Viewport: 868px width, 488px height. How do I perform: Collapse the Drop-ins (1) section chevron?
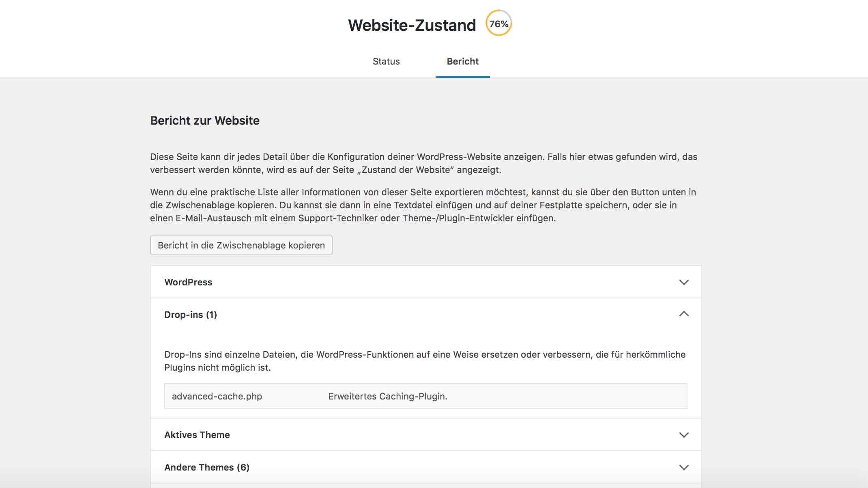coord(685,314)
